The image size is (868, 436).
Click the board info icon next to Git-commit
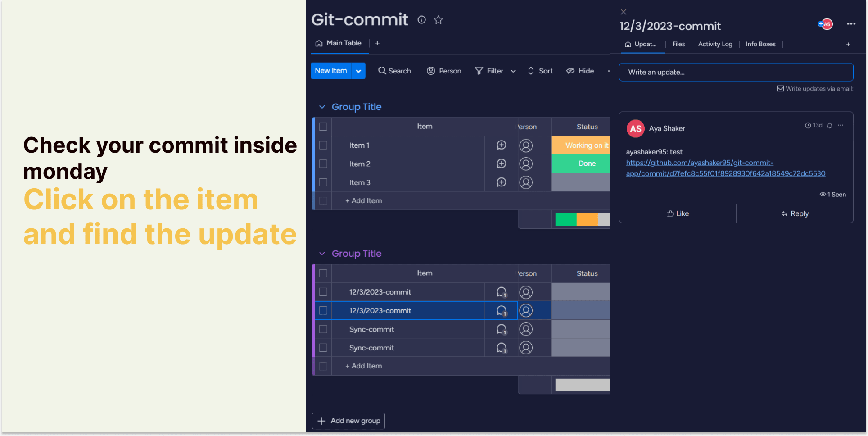point(421,20)
